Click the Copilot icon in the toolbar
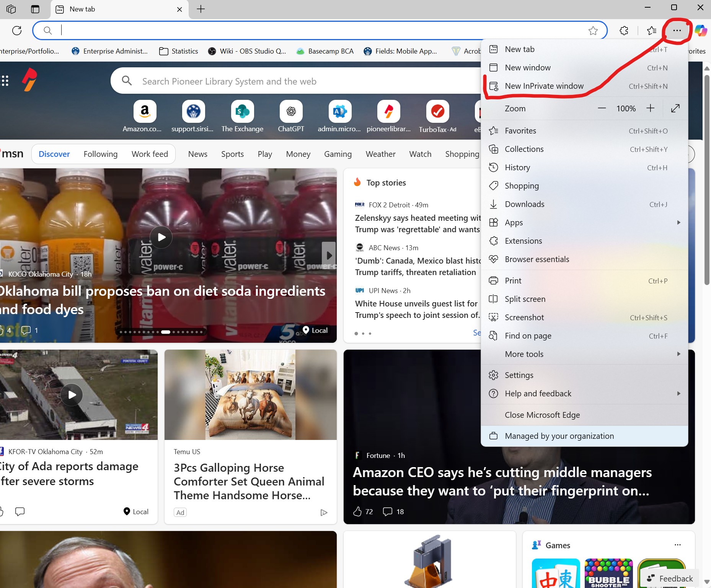 [701, 31]
